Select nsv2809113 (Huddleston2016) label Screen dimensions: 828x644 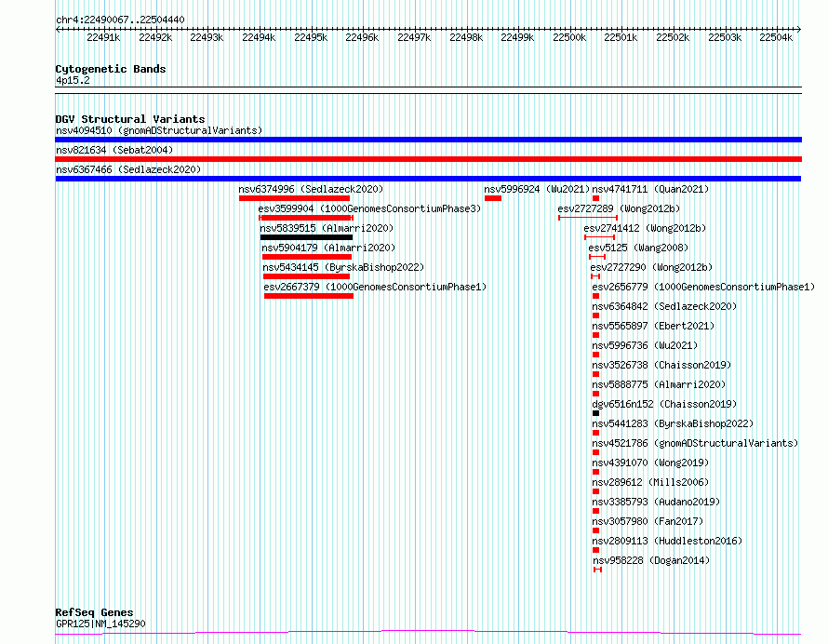[x=667, y=541]
